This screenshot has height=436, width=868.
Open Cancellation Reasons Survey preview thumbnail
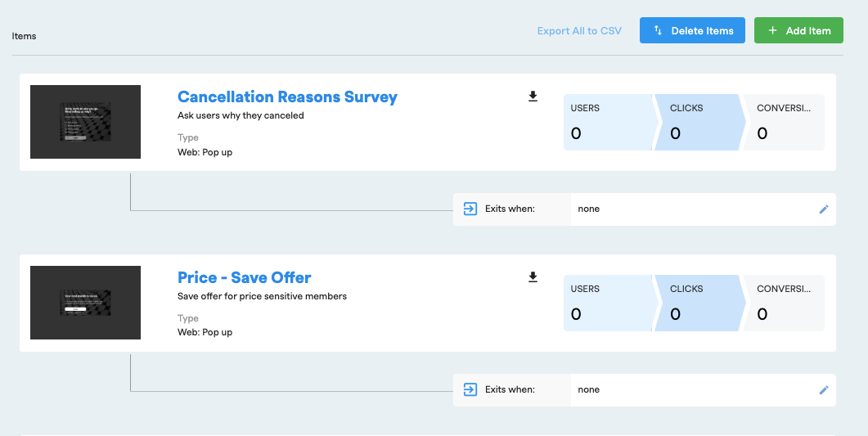85,122
